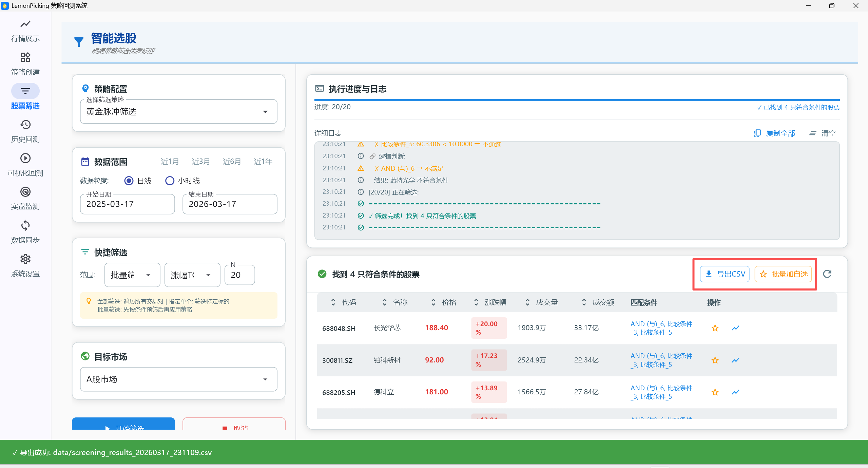
Task: Click the refresh icon beside 批量加自选
Action: click(x=827, y=274)
